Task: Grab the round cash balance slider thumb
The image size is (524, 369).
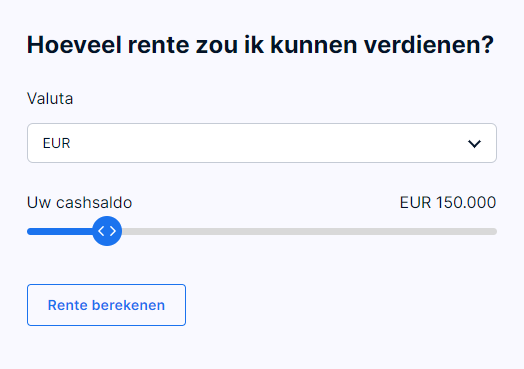Action: pos(107,231)
